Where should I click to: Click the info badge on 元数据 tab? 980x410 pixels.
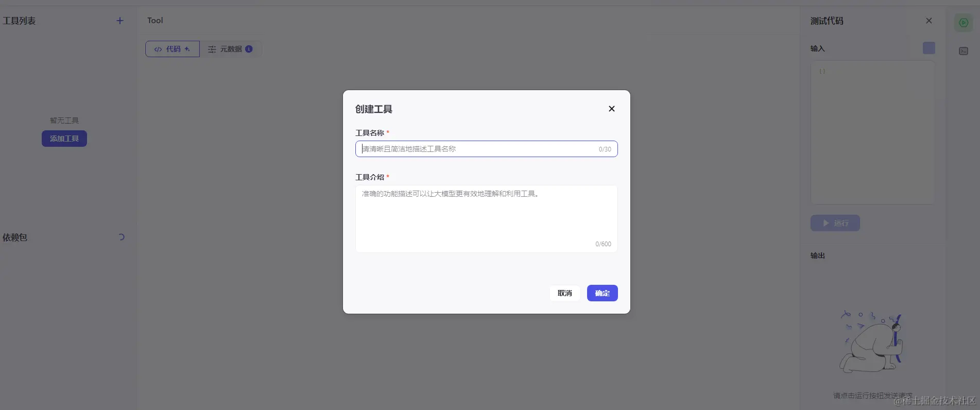[249, 49]
